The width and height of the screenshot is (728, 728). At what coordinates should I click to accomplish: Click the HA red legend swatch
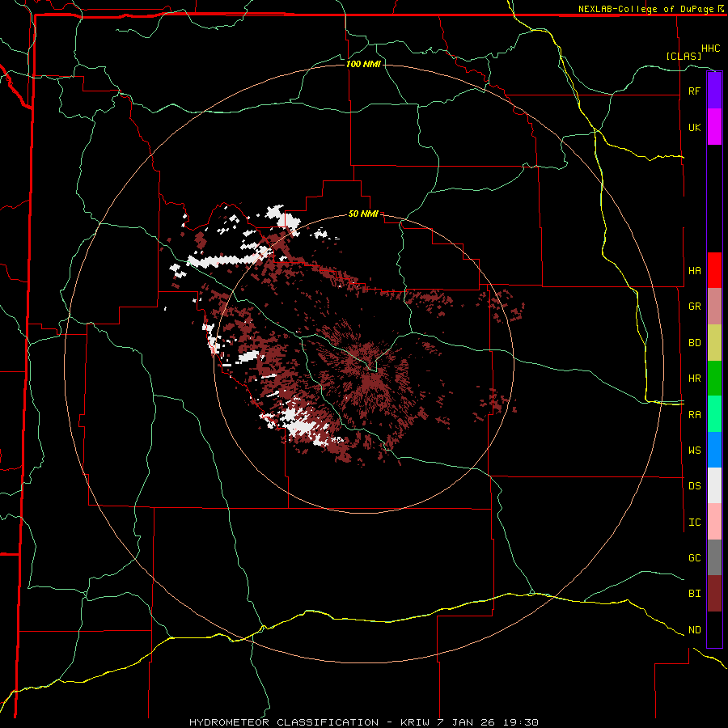pos(714,270)
